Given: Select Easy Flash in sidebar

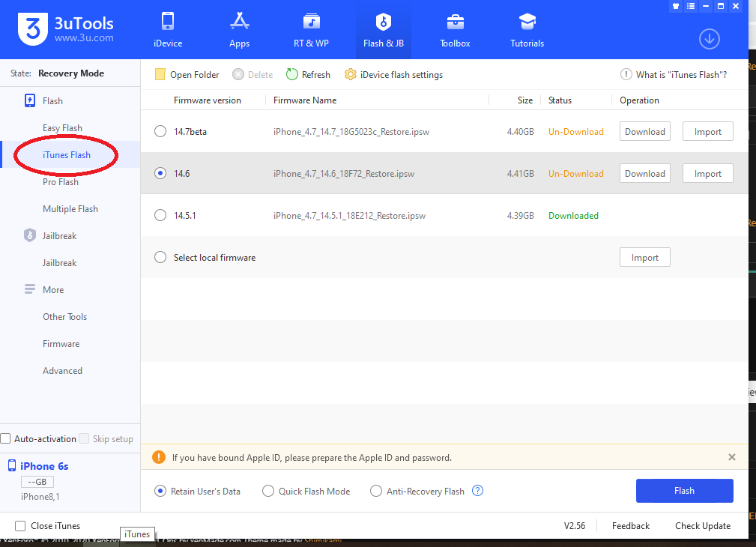Looking at the screenshot, I should 62,128.
